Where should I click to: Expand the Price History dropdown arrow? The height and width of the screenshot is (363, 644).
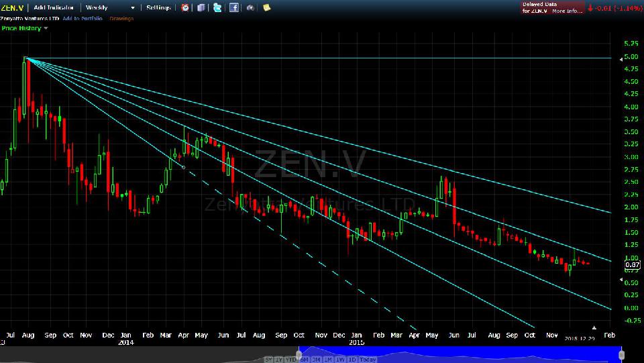pos(46,28)
